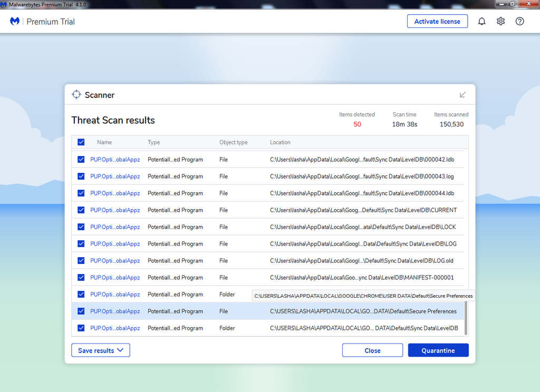540x392 pixels.
Task: Open the settings gear
Action: click(x=500, y=21)
